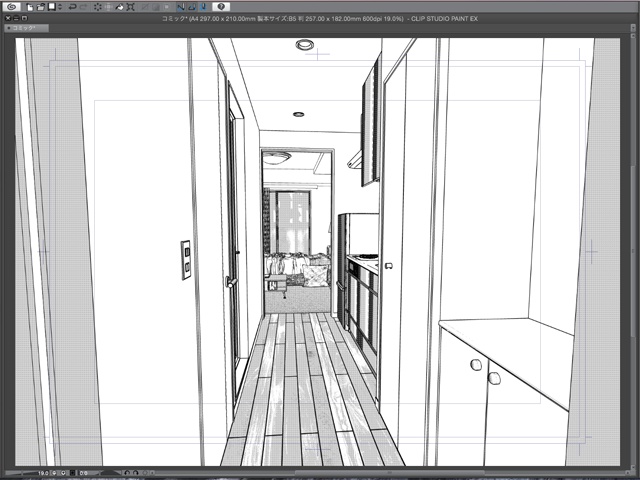The image size is (640, 480).
Task: Click the 19.0 zoom value field
Action: (43, 473)
